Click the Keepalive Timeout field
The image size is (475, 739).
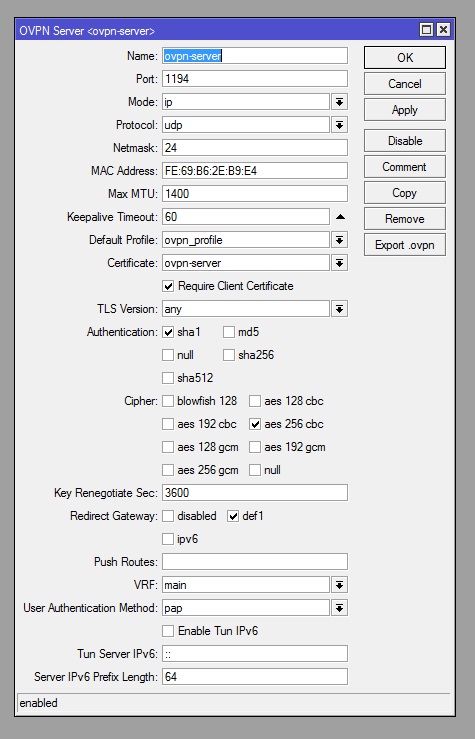point(246,217)
